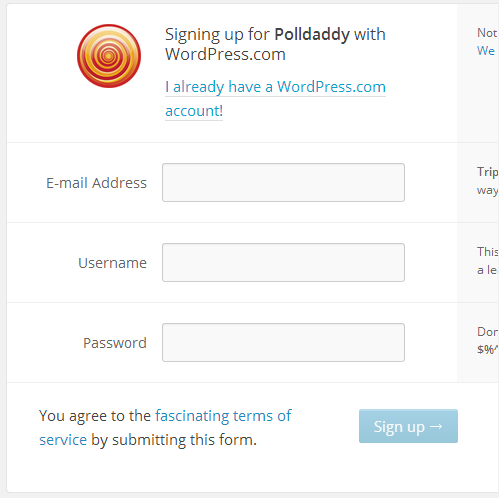499x498 pixels.
Task: Click the Password label text
Action: (115, 343)
